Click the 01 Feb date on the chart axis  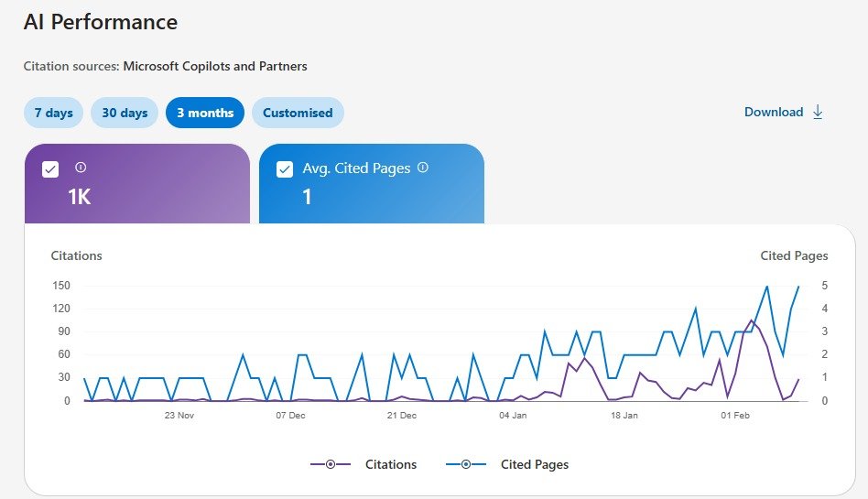coord(735,416)
